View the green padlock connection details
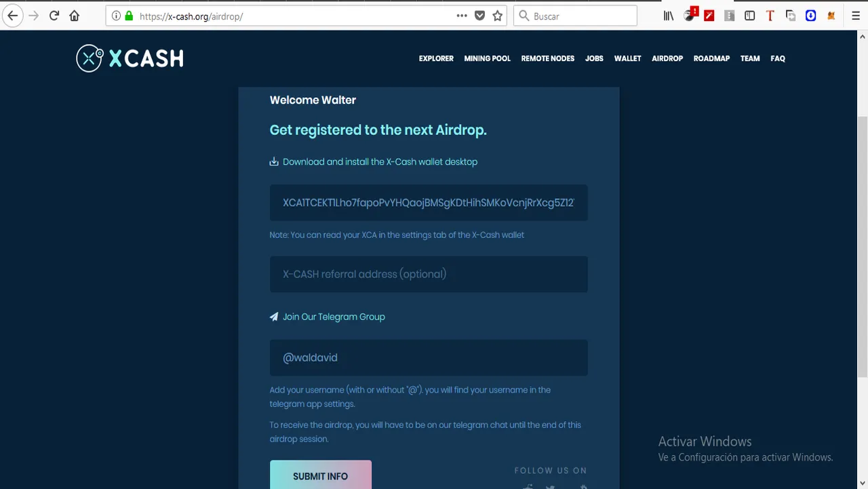 (x=129, y=16)
